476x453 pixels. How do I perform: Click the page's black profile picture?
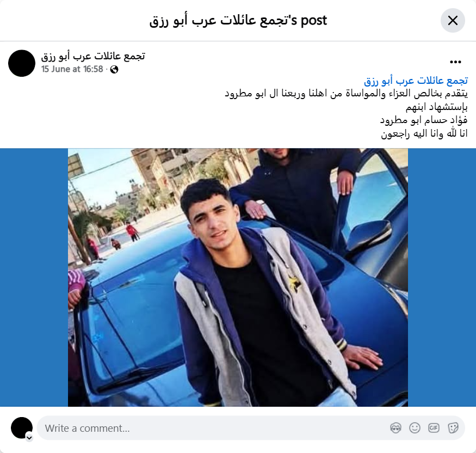(x=22, y=63)
